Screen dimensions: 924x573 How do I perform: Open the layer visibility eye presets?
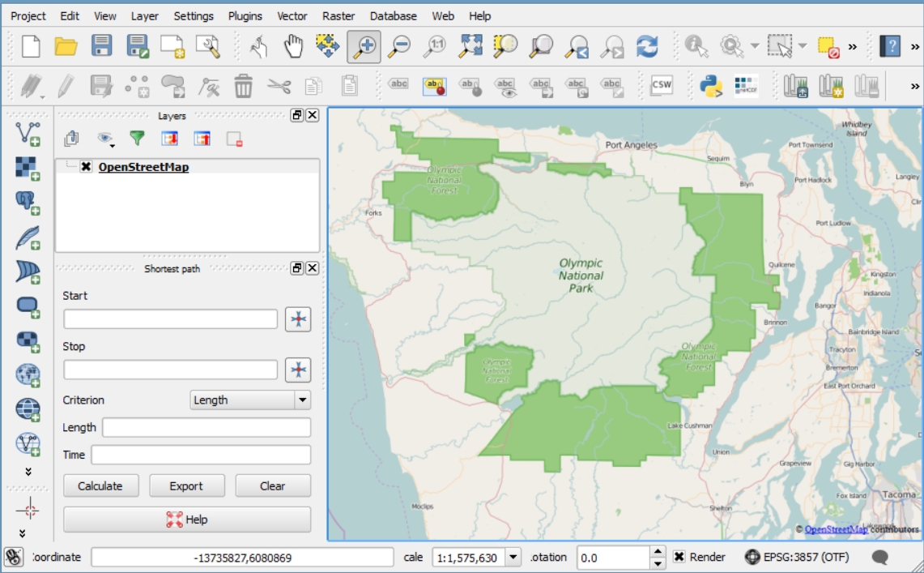106,139
